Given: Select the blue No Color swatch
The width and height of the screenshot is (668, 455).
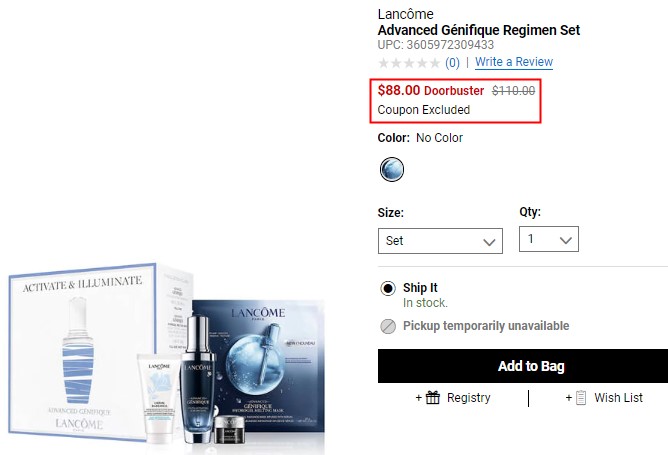Looking at the screenshot, I should pos(392,169).
